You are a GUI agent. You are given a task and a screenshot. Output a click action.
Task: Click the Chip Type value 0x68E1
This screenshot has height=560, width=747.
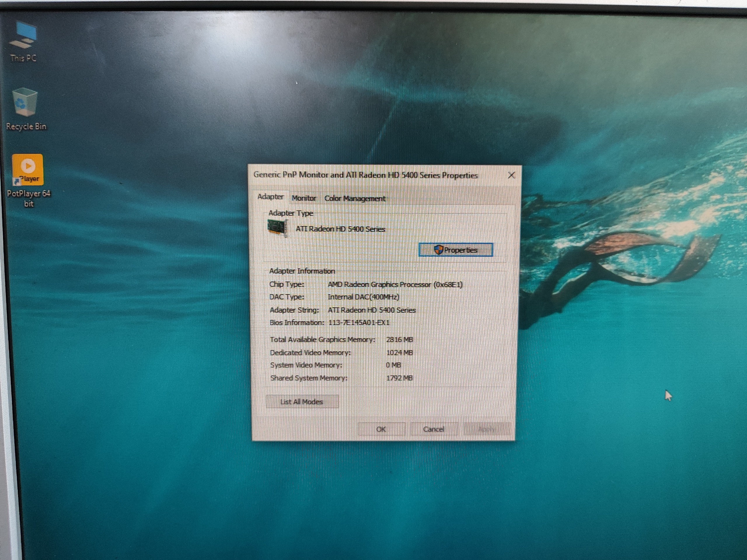395,285
